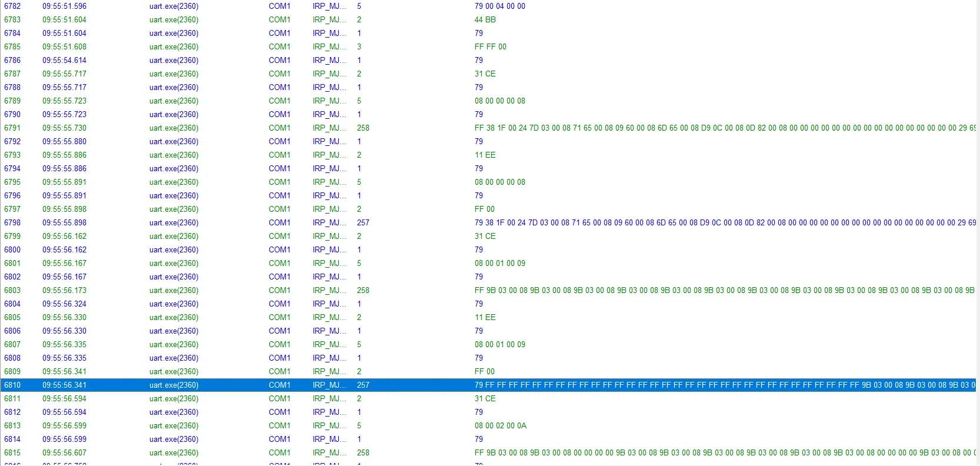Click '08 00 02 00 0A' in row 6813
The image size is (980, 466).
click(x=501, y=426)
